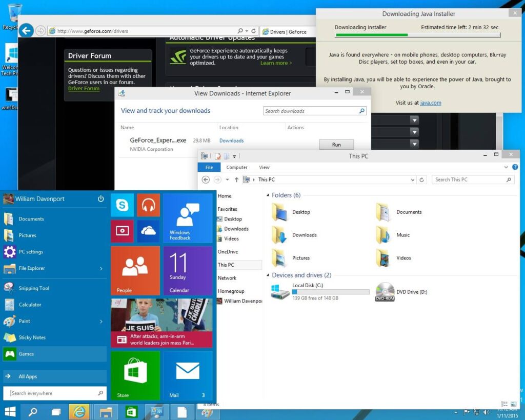Refresh the GeForce page in browser
The height and width of the screenshot is (420, 525).
253,31
